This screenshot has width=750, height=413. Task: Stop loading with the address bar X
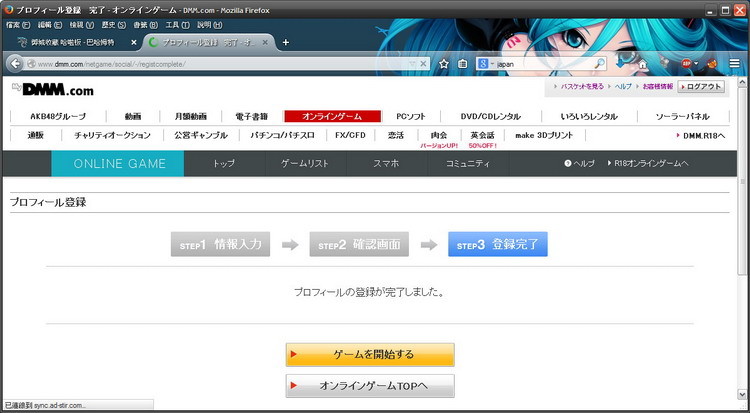pyautogui.click(x=423, y=64)
